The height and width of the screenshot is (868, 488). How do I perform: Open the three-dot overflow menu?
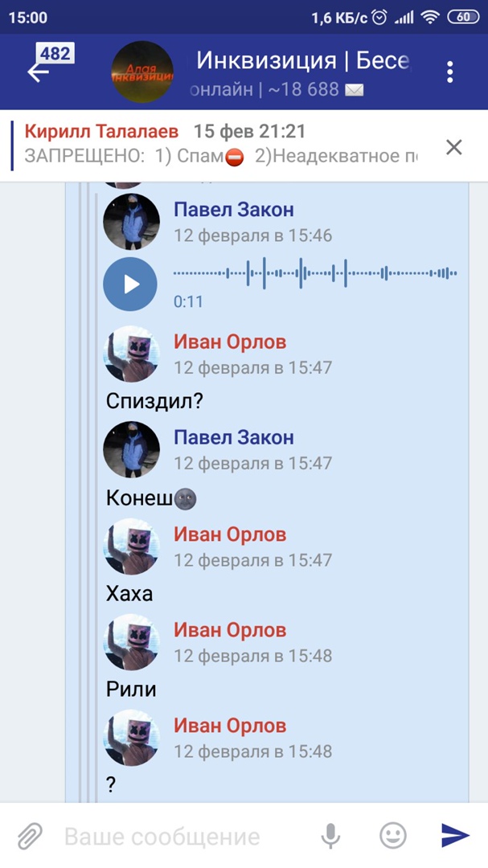pyautogui.click(x=449, y=72)
